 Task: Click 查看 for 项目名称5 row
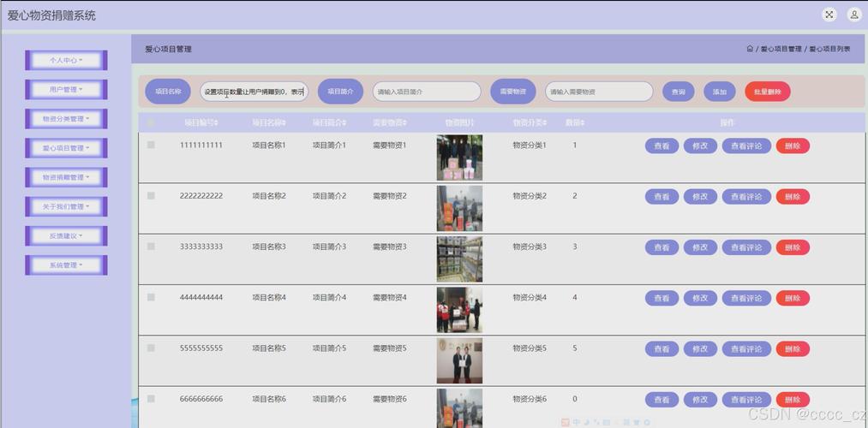661,349
